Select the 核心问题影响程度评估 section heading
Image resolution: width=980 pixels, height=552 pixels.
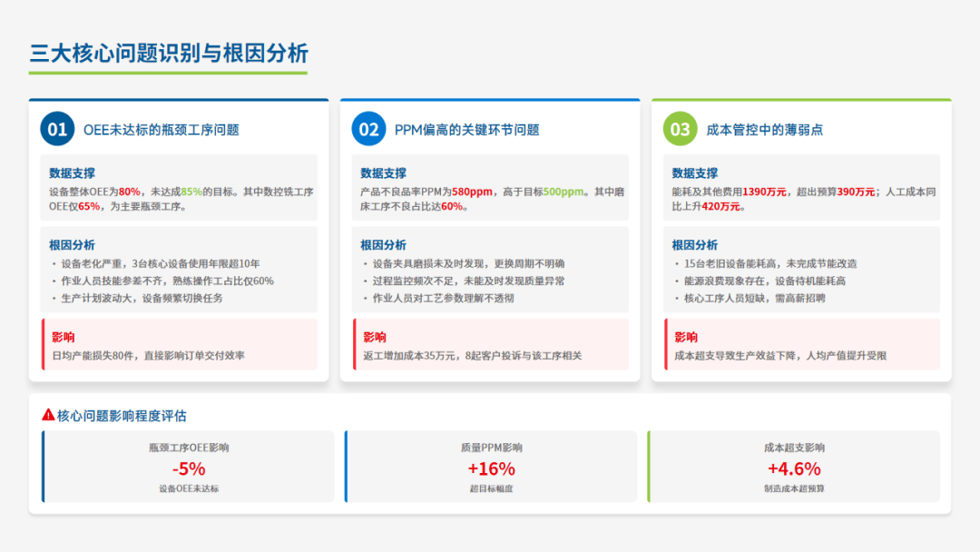point(122,416)
